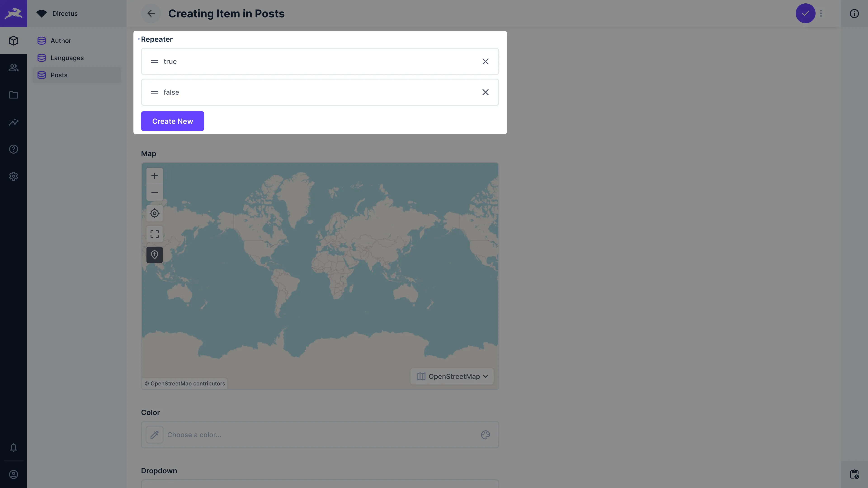Save item with the checkmark button
This screenshot has width=868, height=488.
(805, 14)
